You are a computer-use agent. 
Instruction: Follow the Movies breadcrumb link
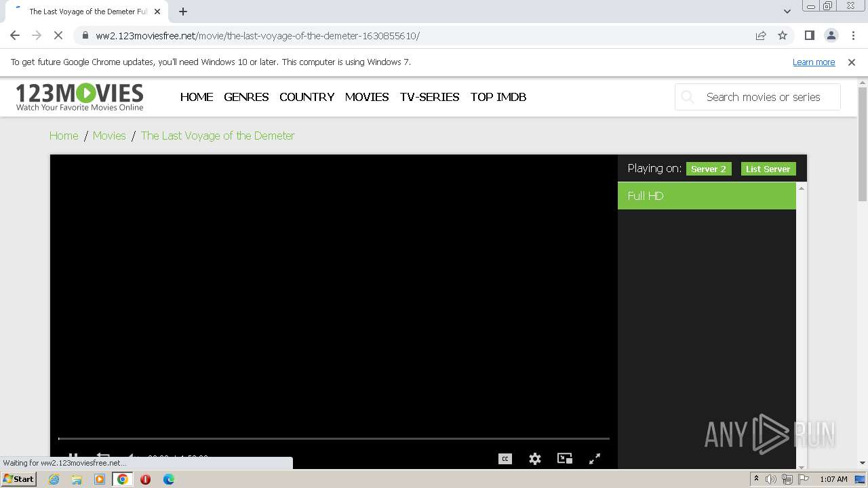coord(109,136)
